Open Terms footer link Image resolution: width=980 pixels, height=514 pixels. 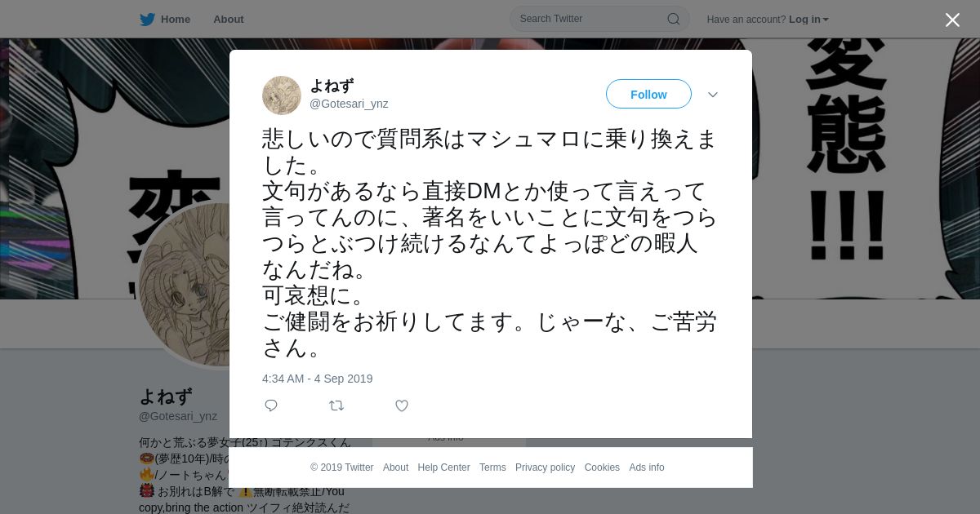point(492,467)
